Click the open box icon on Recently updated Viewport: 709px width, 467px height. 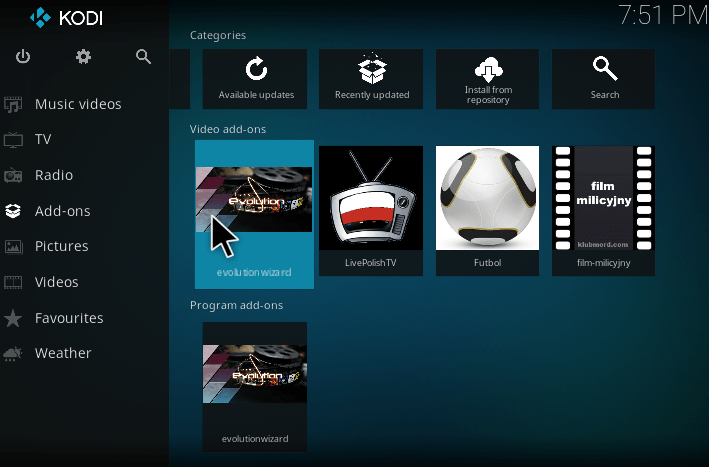tap(372, 69)
